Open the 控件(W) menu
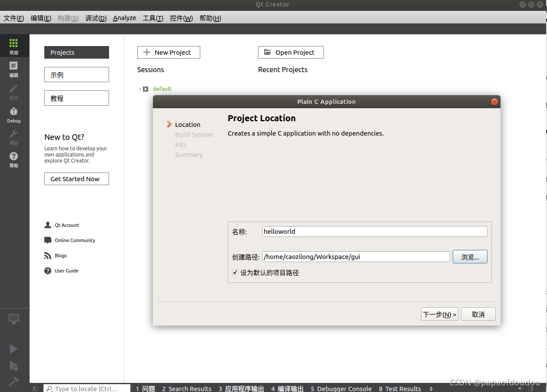Viewport: 547px width, 392px height. pos(181,18)
